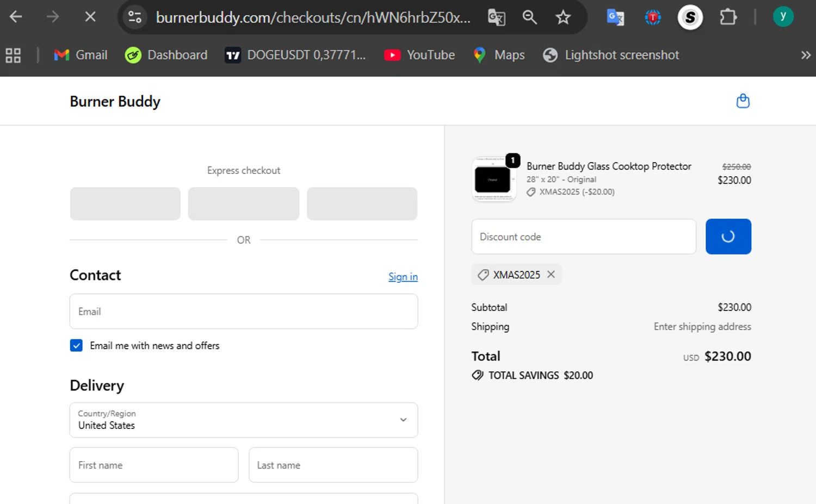Click the Sign in link
The width and height of the screenshot is (816, 504).
point(403,277)
